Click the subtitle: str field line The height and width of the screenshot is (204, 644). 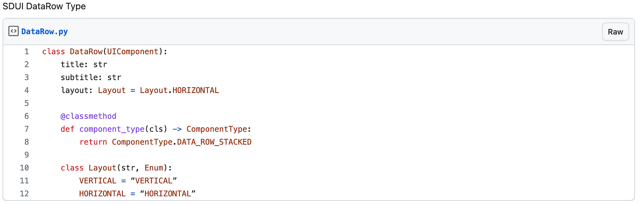point(91,77)
